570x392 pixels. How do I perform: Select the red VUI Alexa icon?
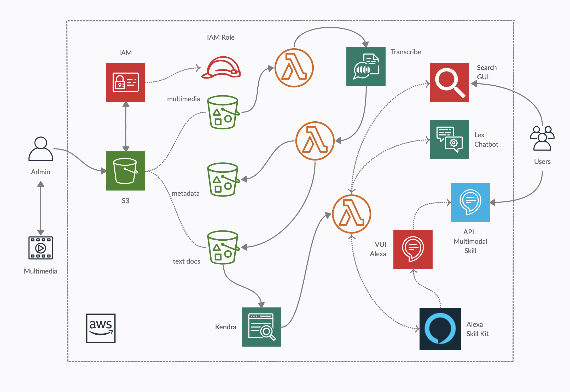(x=413, y=249)
